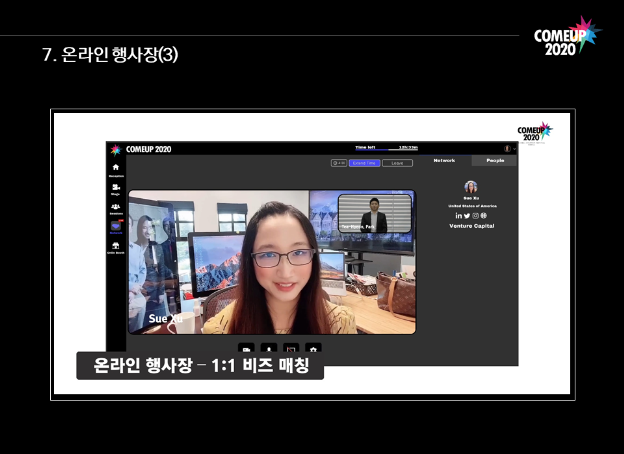The image size is (624, 454).
Task: Click the Extend Time button
Action: click(363, 162)
